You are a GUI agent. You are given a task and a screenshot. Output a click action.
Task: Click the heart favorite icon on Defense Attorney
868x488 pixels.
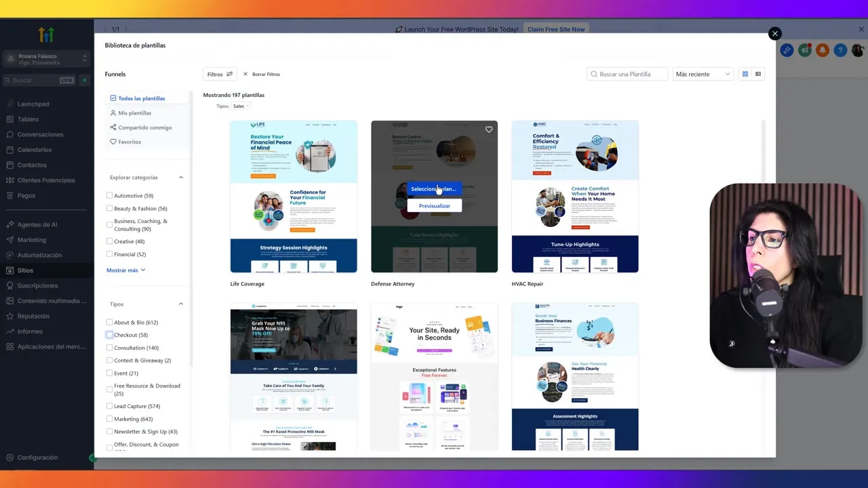489,129
